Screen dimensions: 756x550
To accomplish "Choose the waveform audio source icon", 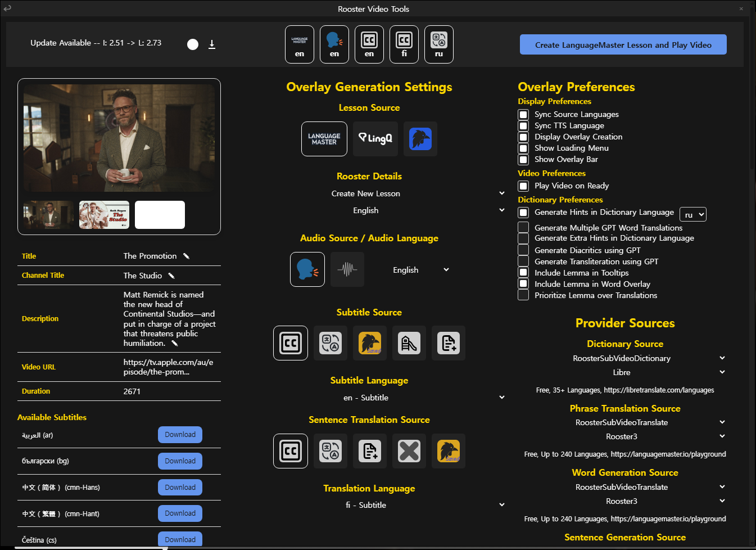I will [347, 269].
